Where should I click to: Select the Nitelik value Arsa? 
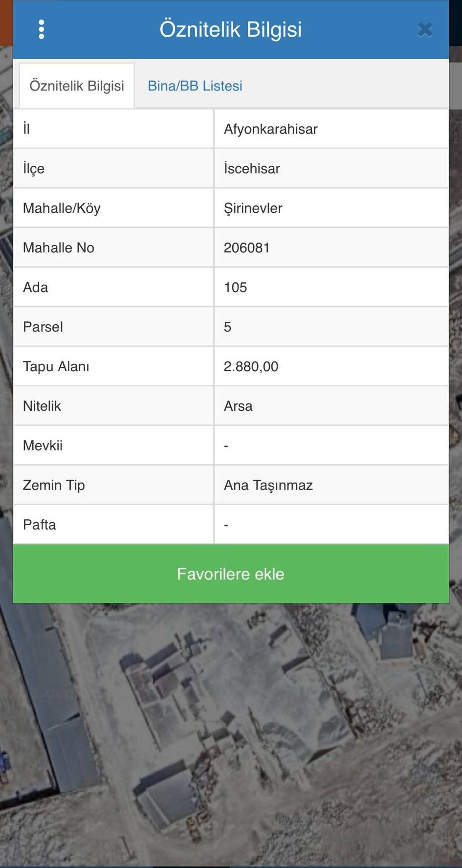tap(238, 406)
